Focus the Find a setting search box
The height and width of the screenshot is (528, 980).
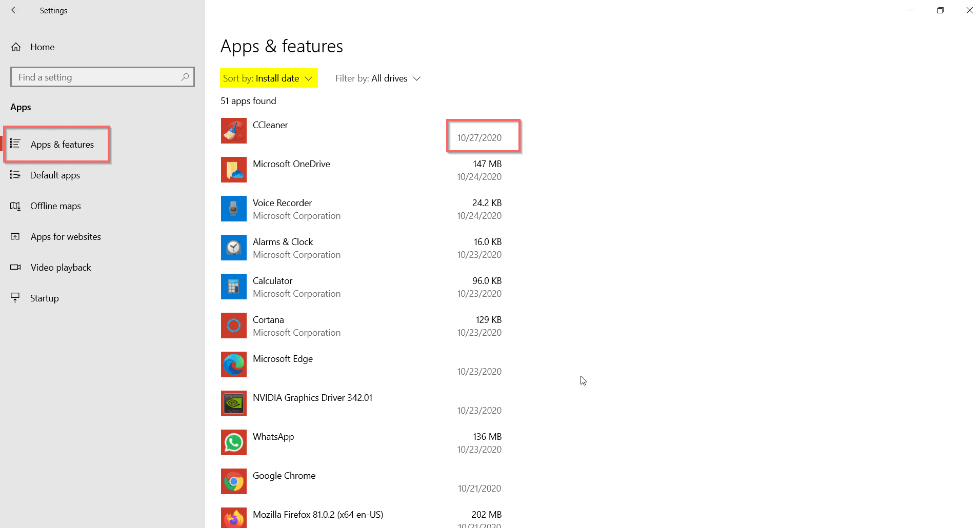103,77
